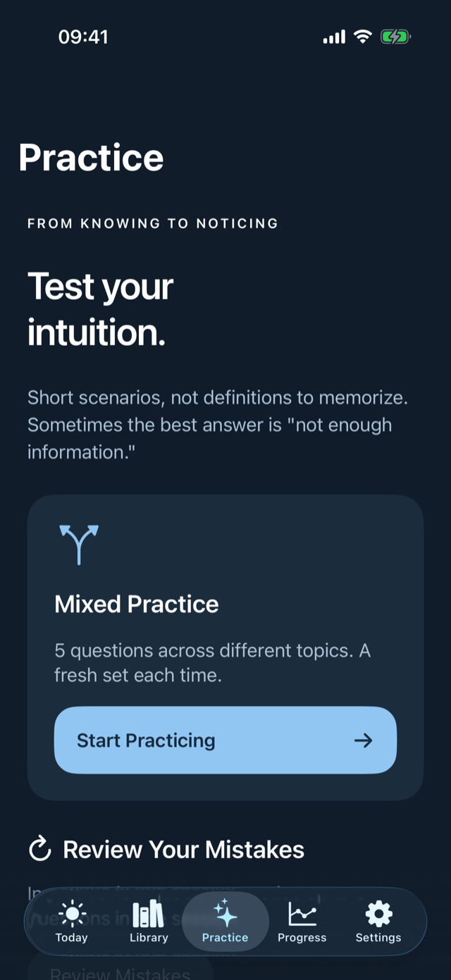
Task: Tap the Review Your Mistakes heading
Action: (184, 850)
